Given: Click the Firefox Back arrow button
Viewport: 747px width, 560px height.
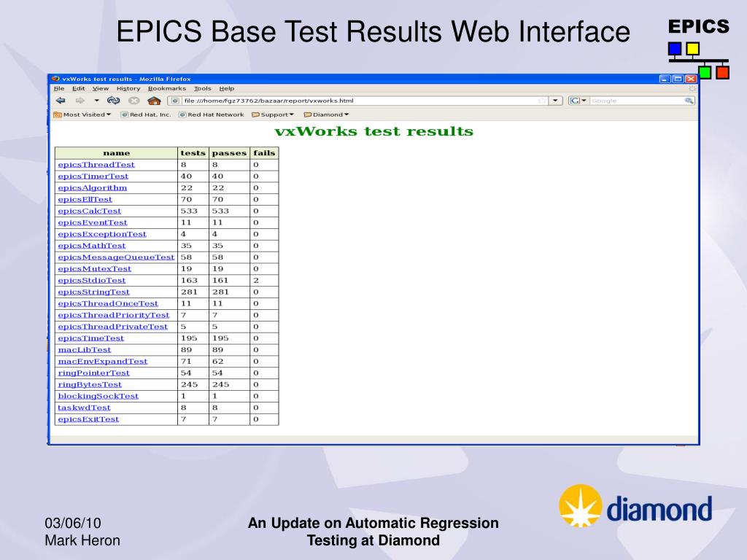Looking at the screenshot, I should (61, 101).
